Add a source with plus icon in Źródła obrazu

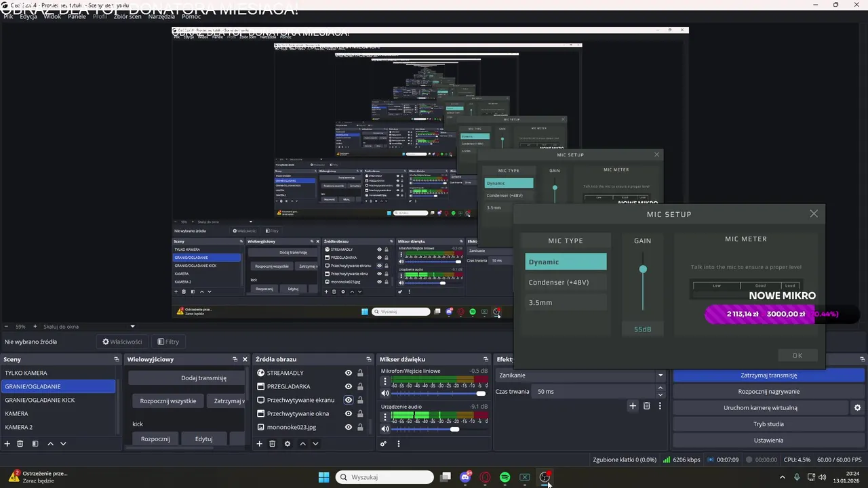click(x=259, y=444)
